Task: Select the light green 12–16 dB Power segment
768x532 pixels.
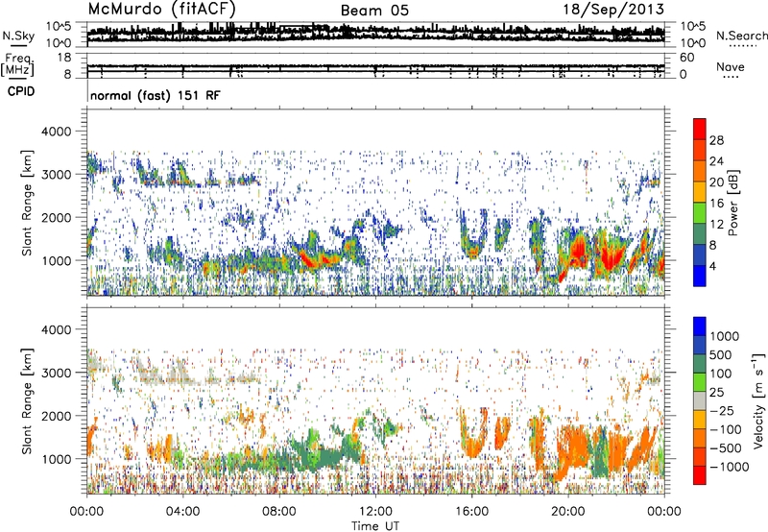Action: pyautogui.click(x=700, y=213)
